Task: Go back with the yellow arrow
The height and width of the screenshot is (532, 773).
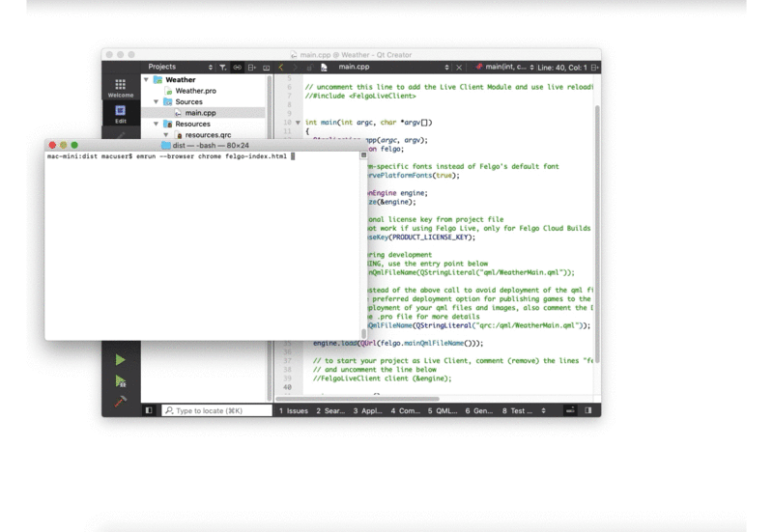Action: coord(281,67)
